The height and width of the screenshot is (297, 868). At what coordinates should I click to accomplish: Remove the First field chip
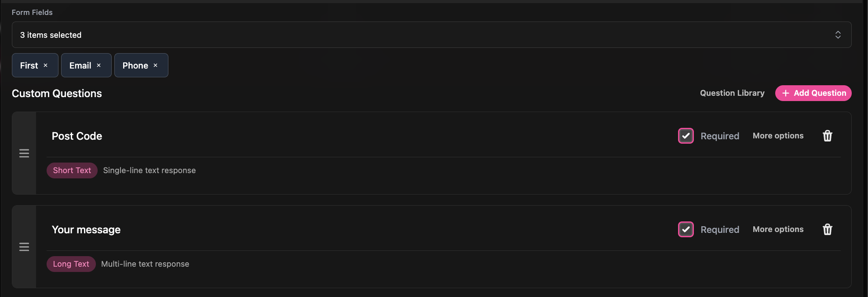click(46, 65)
